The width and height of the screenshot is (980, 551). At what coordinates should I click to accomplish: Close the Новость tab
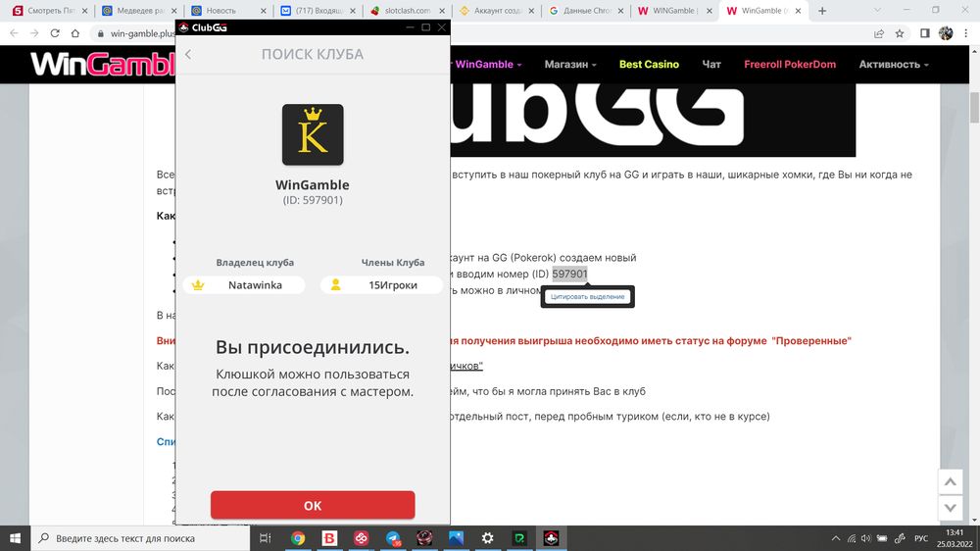(263, 11)
